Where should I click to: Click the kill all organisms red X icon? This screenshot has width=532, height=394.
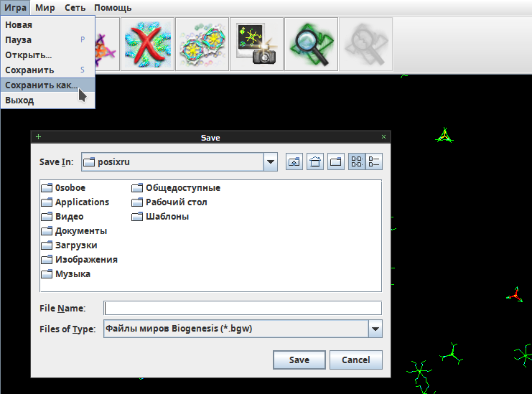[148, 44]
